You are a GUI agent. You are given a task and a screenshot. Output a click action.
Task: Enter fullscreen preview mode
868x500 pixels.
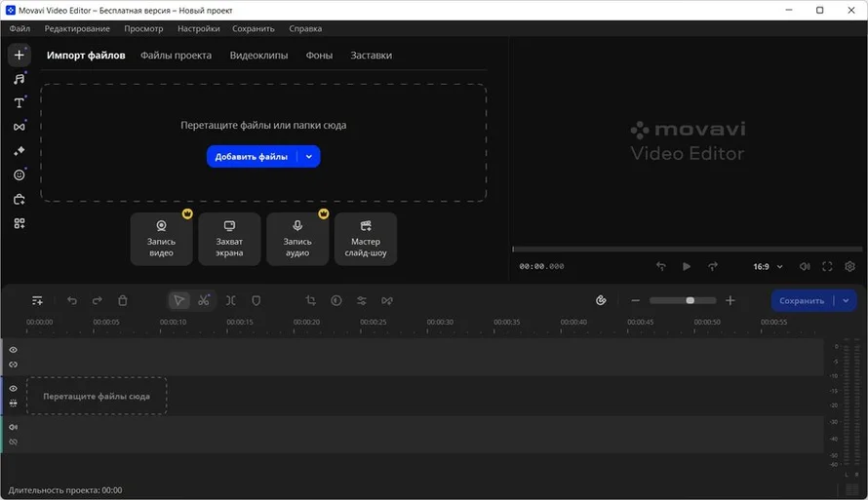827,266
